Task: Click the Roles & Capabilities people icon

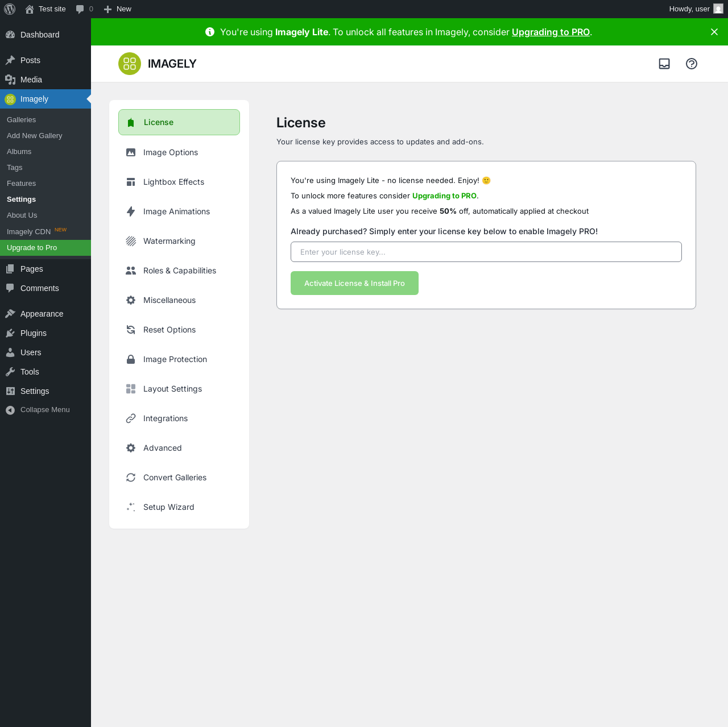Action: (131, 271)
